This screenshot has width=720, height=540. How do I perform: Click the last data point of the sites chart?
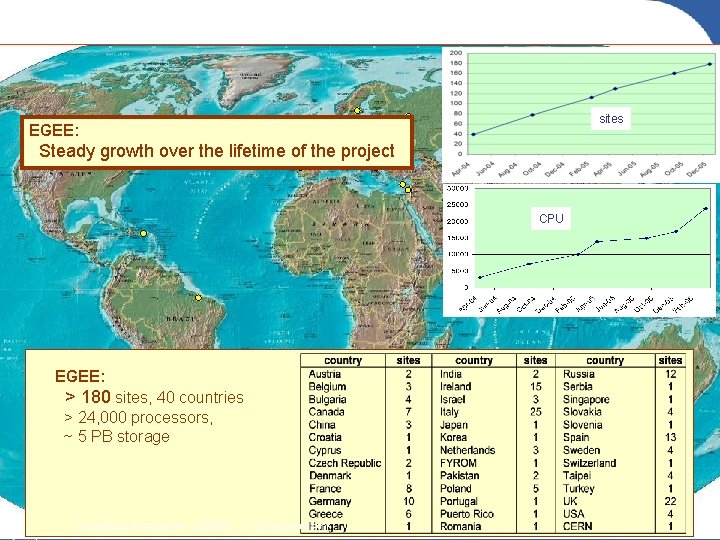pos(709,64)
